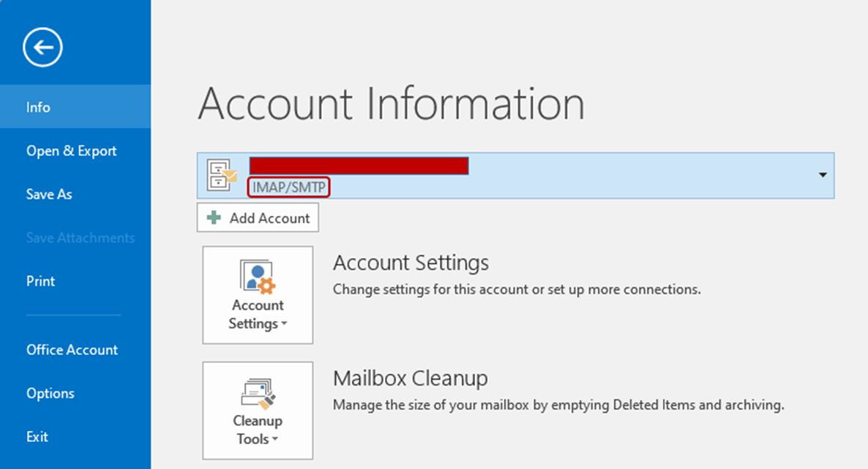Click the green plus Add Account icon

212,217
